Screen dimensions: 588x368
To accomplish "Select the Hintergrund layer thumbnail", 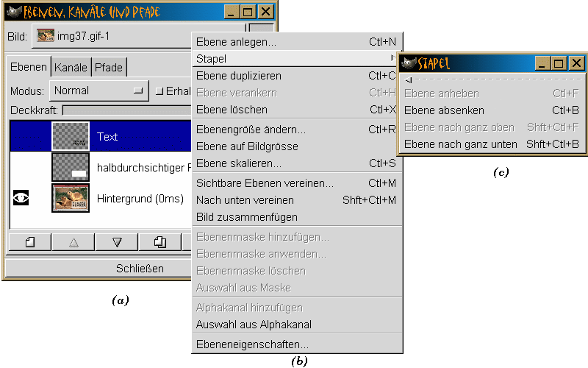I will (x=71, y=198).
